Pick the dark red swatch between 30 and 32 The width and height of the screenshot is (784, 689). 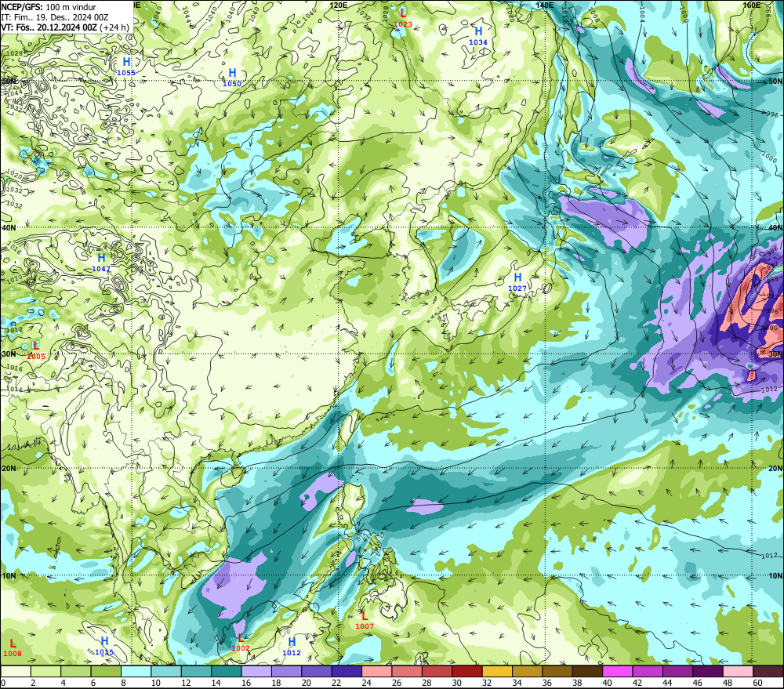(x=467, y=671)
